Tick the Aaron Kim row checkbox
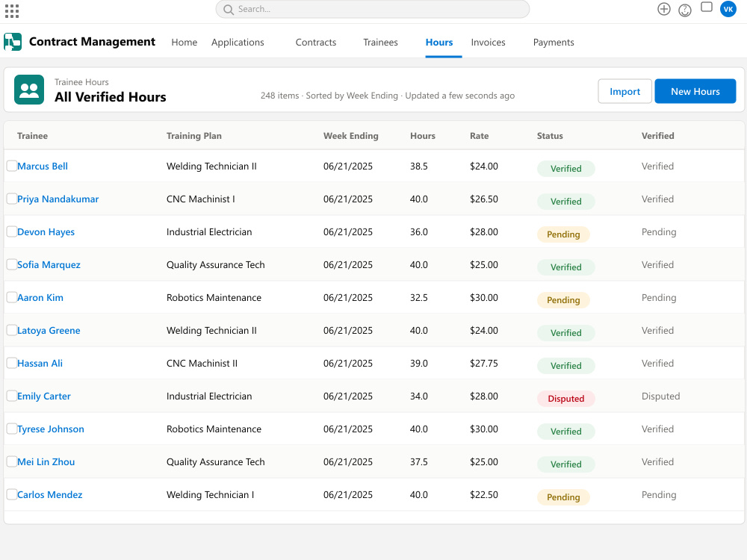747x560 pixels. (12, 297)
